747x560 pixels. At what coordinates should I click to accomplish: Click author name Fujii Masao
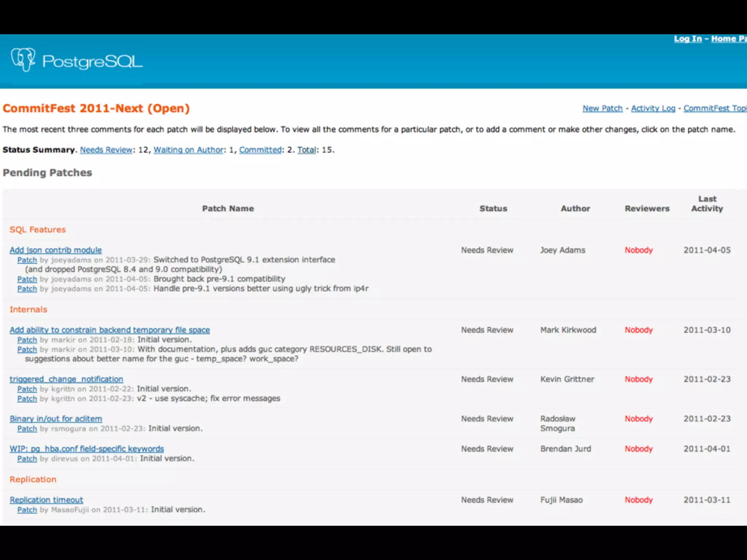(561, 500)
